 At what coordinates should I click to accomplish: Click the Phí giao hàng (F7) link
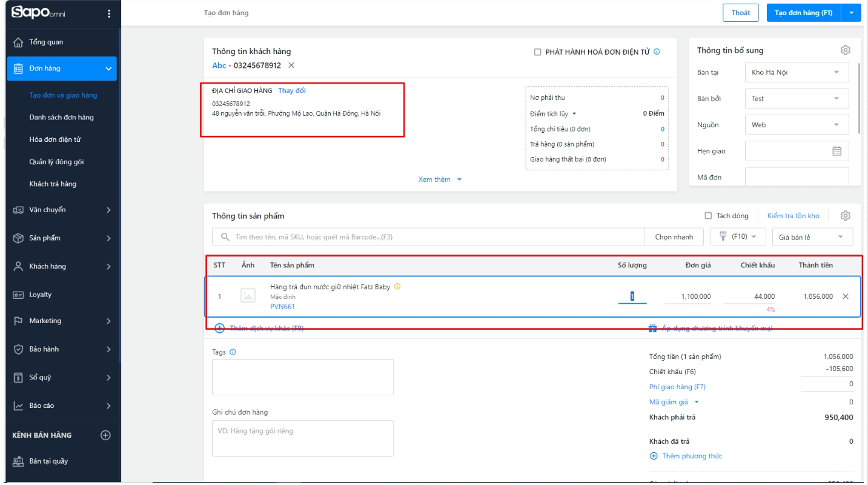tap(677, 387)
